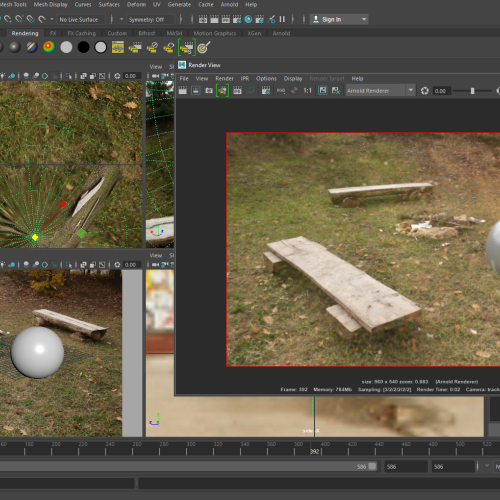Click the snapshot camera icon in Render View
The image size is (500, 500).
coord(209,90)
